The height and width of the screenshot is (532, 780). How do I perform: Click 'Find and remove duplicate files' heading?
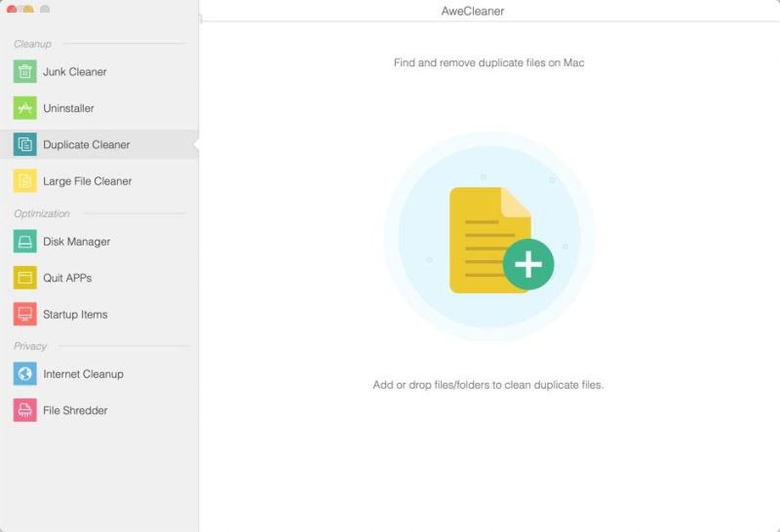coord(489,62)
